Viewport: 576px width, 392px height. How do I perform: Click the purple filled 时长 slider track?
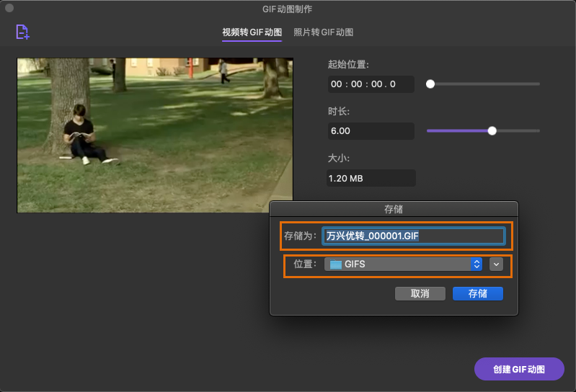click(458, 130)
